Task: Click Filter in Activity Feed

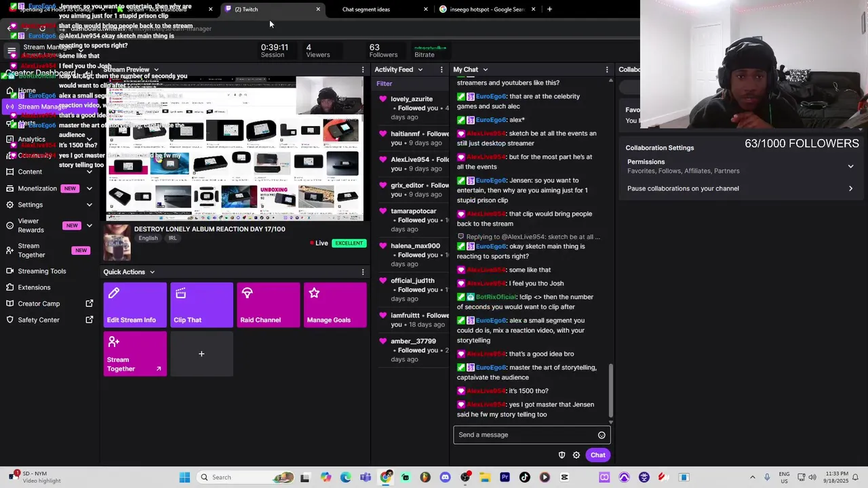Action: pos(384,84)
